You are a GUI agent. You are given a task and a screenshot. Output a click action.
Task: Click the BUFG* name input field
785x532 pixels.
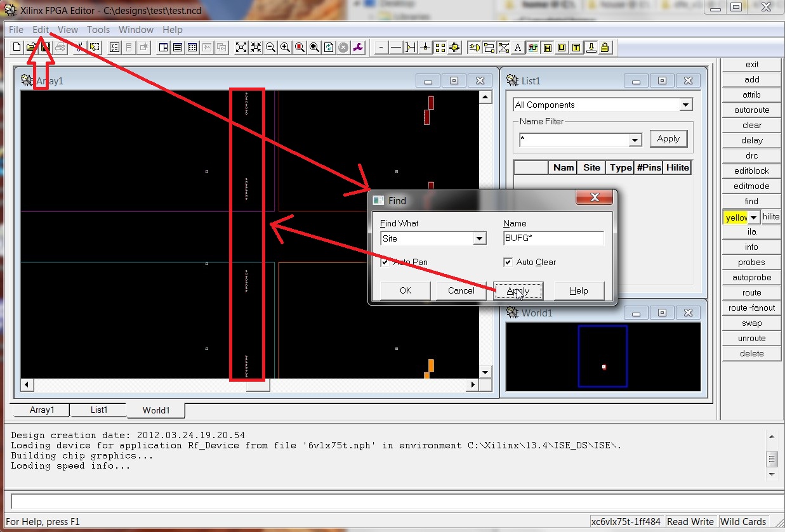tap(553, 237)
